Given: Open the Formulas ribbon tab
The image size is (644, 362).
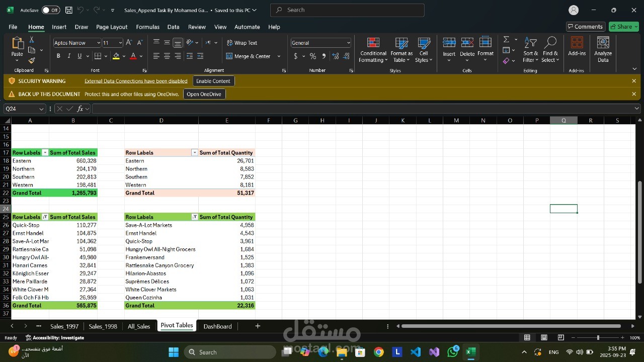Looking at the screenshot, I should coord(147,27).
